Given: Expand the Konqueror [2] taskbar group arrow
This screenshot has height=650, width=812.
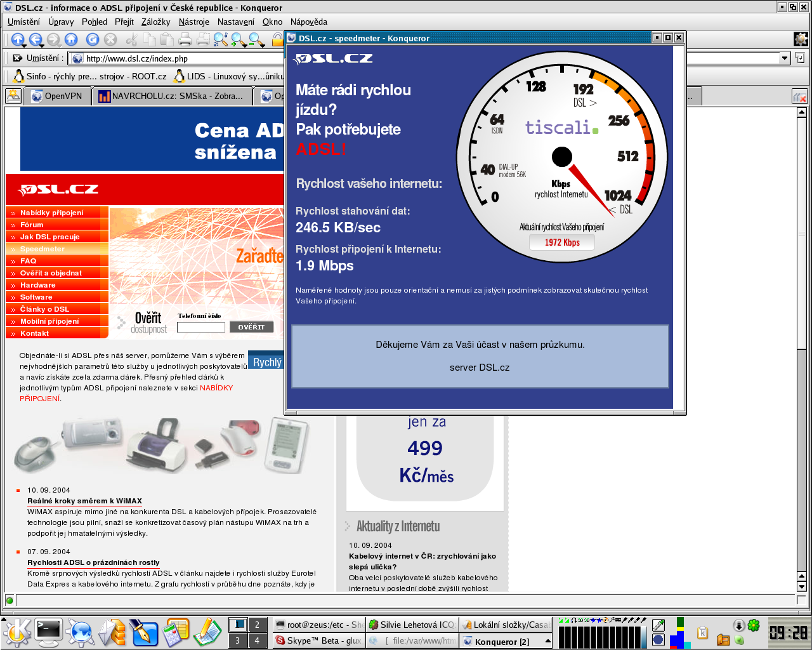Looking at the screenshot, I should pos(548,641).
